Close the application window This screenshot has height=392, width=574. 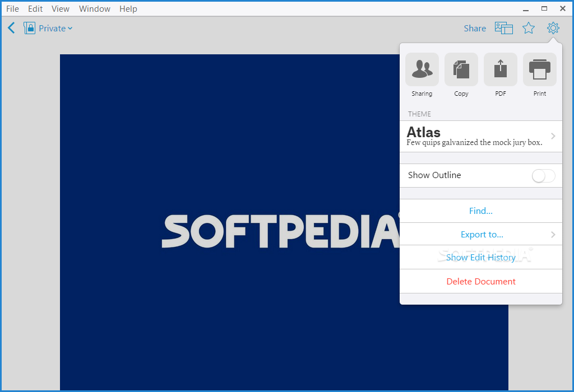[x=563, y=9]
